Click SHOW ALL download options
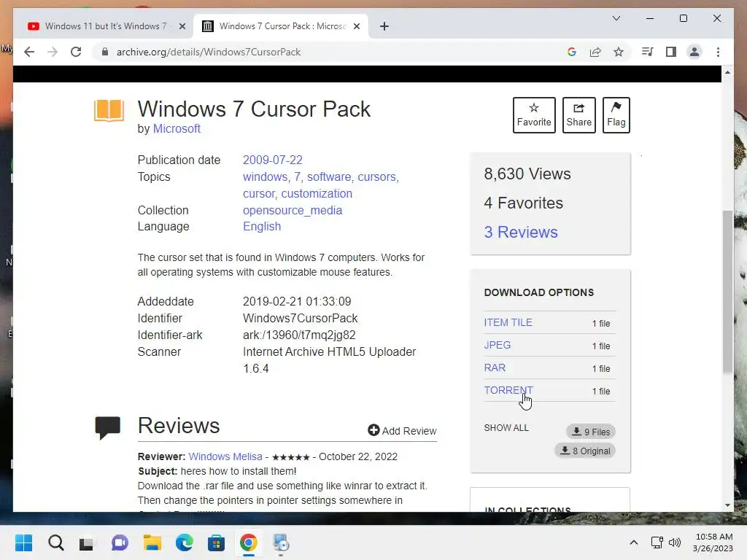 point(506,427)
